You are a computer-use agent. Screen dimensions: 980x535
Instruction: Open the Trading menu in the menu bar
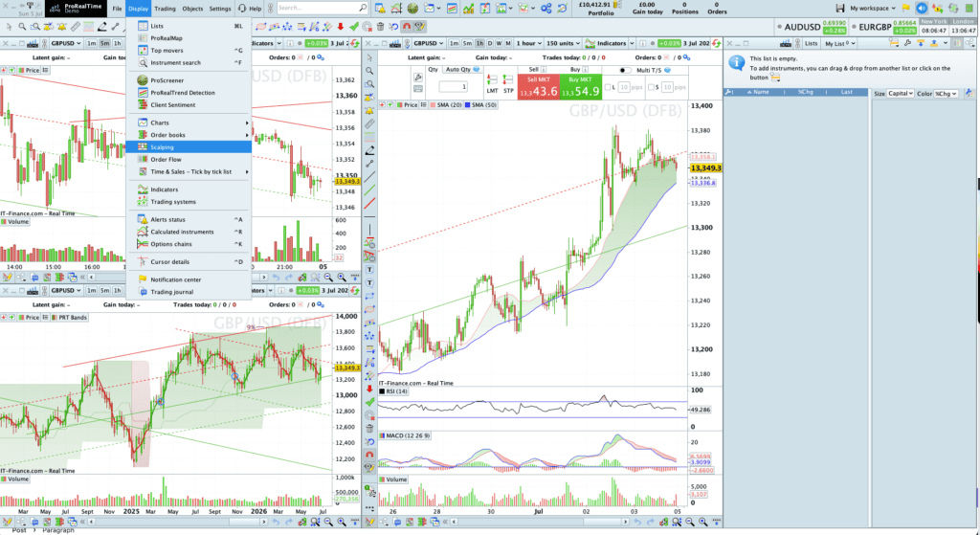tap(165, 9)
